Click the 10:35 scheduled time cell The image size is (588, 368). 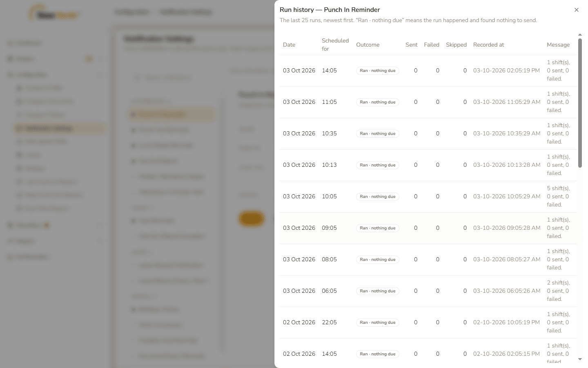coord(330,133)
